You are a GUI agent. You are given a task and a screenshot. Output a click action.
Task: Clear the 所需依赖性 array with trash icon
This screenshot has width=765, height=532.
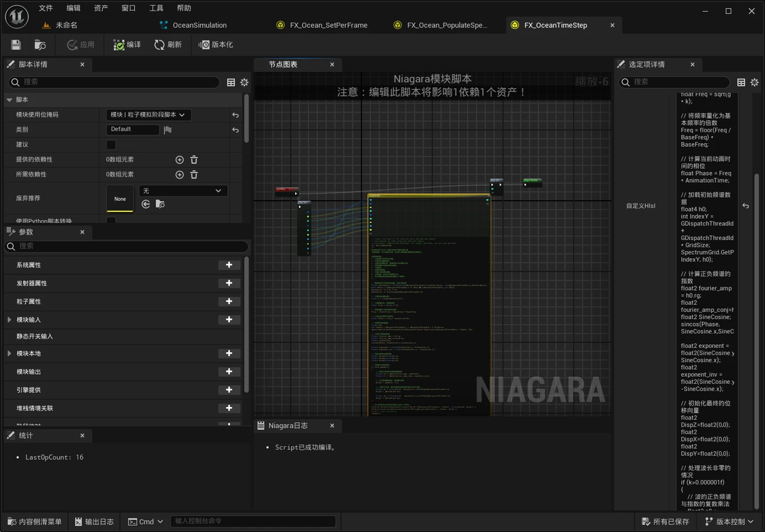click(194, 175)
